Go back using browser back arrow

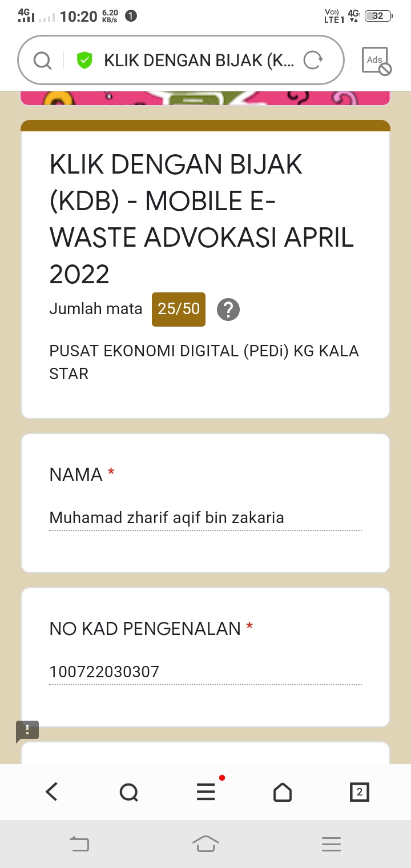pos(51,791)
